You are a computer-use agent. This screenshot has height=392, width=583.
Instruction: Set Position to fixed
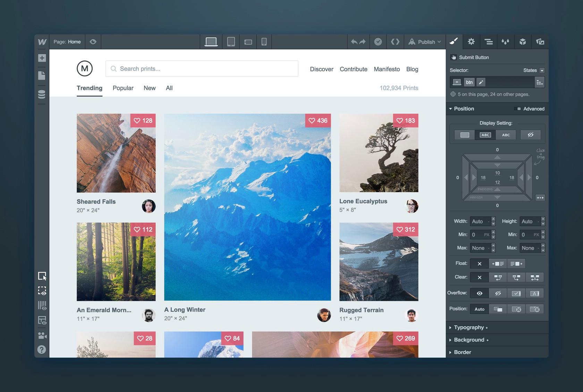[x=535, y=309]
